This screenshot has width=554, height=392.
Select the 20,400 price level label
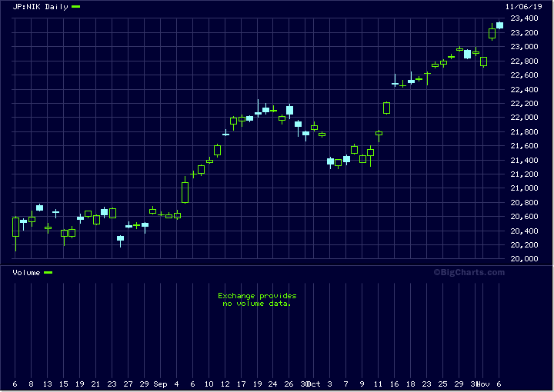(x=524, y=231)
